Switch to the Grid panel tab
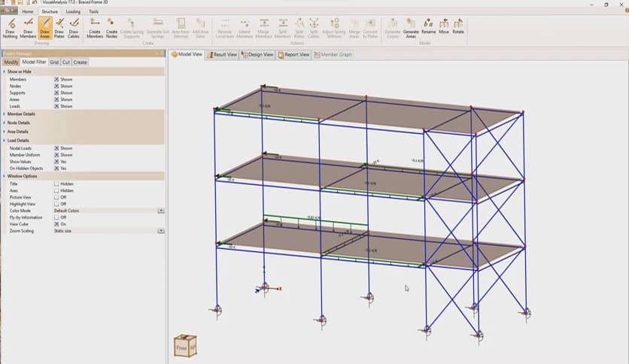 (x=54, y=62)
